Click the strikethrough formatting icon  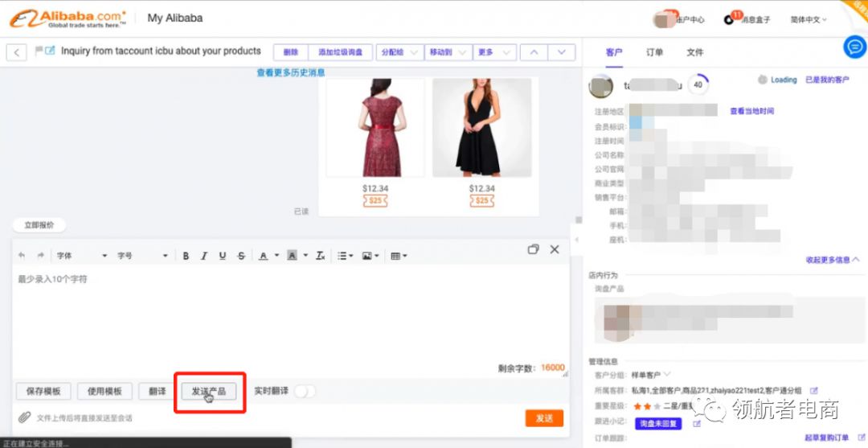(x=241, y=256)
